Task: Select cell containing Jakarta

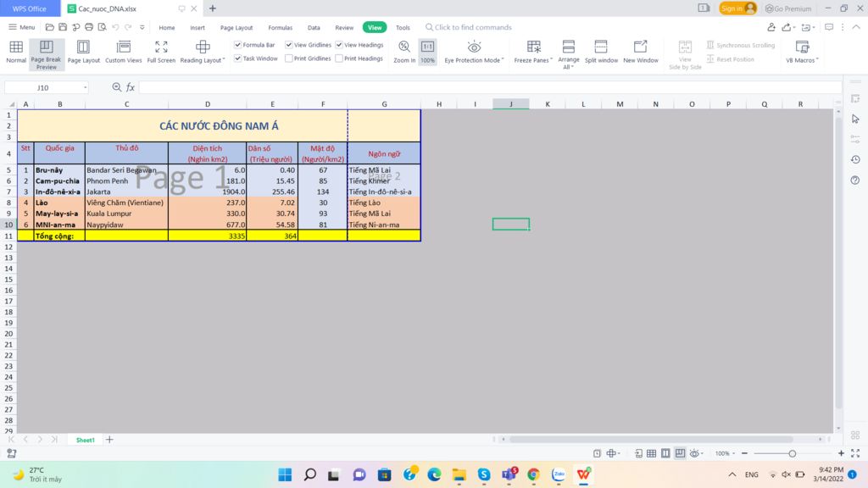Action: 127,191
